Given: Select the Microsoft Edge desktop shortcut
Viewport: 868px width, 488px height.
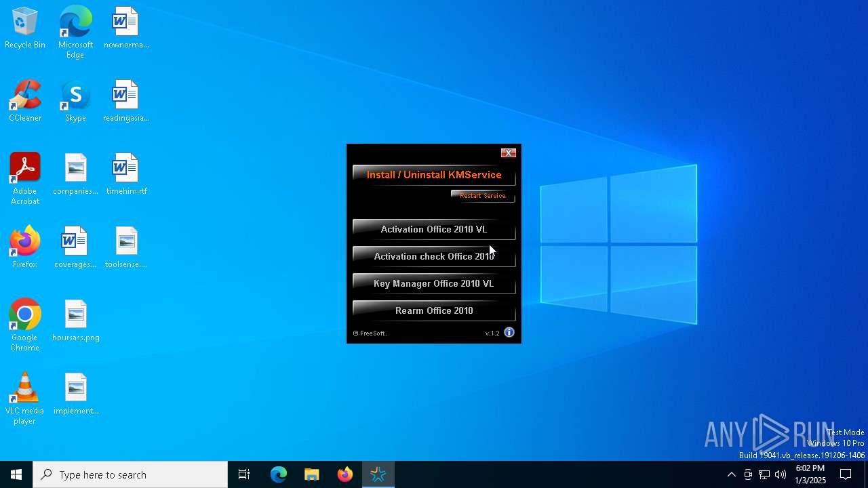Looking at the screenshot, I should [x=75, y=33].
